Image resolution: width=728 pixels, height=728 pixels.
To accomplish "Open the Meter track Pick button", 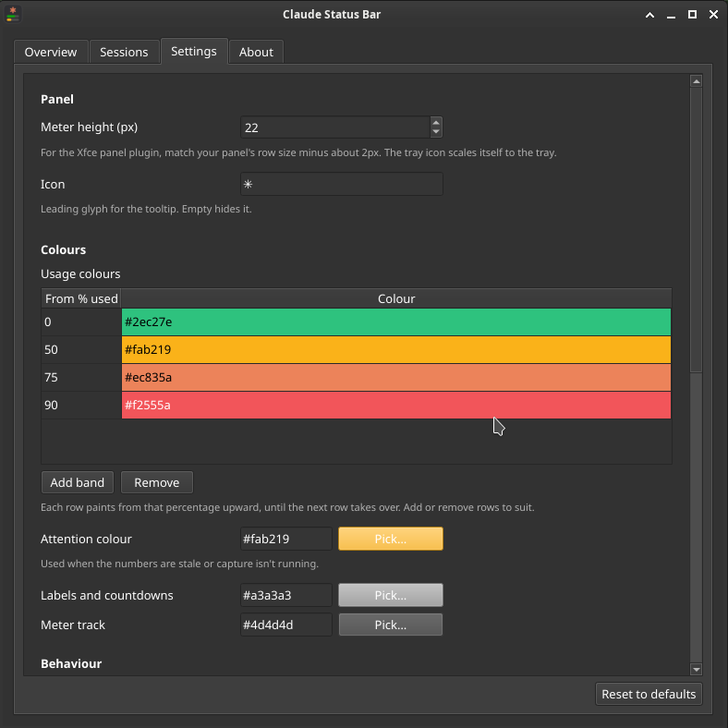I will (x=391, y=625).
